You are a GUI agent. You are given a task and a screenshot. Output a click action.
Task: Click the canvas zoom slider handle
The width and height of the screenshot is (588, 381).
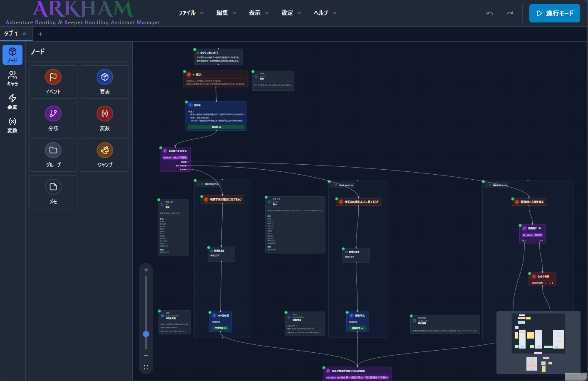point(146,334)
